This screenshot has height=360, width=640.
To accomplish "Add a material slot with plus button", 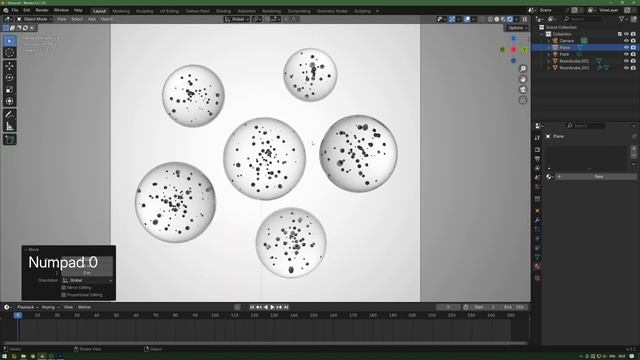I will point(634,149).
